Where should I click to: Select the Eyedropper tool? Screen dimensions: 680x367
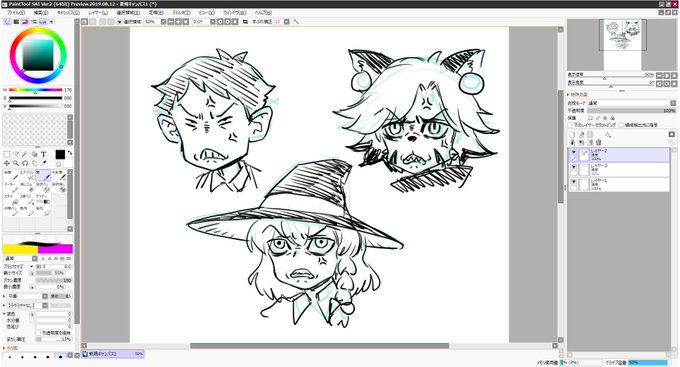coord(43,163)
